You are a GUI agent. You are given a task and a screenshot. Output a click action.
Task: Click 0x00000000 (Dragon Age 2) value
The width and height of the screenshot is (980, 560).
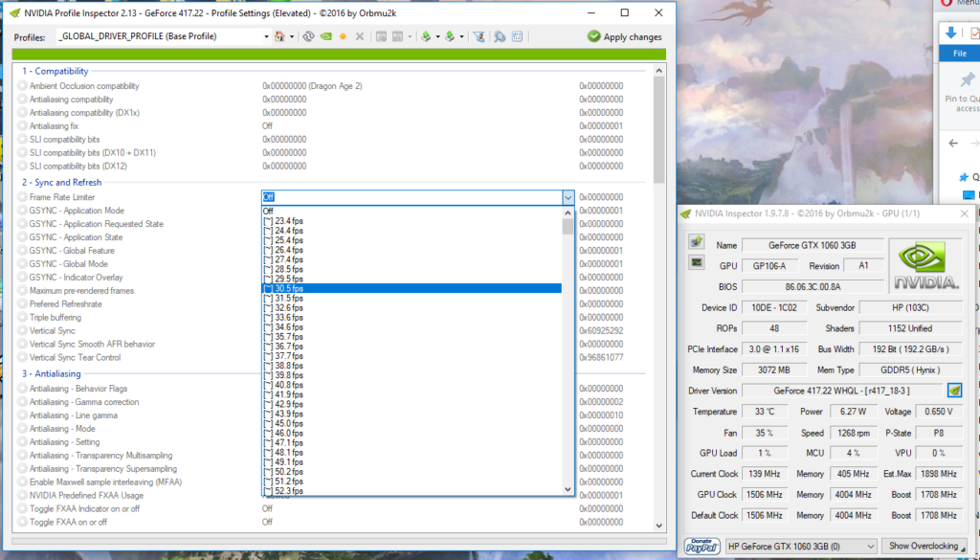pos(312,85)
